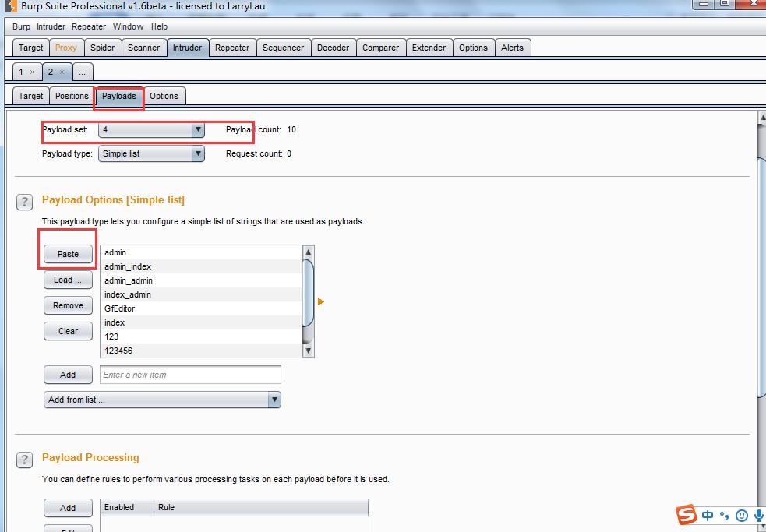Click Add button next to new item field

pyautogui.click(x=68, y=375)
